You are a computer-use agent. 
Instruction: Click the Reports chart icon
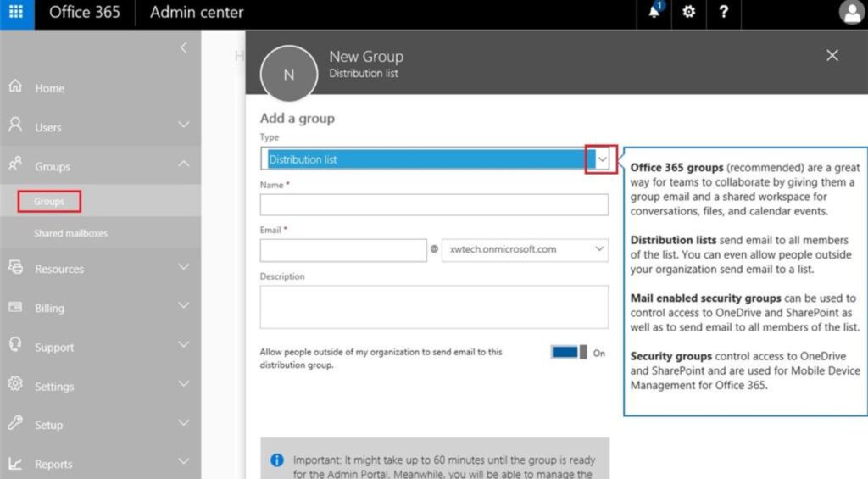tap(15, 464)
